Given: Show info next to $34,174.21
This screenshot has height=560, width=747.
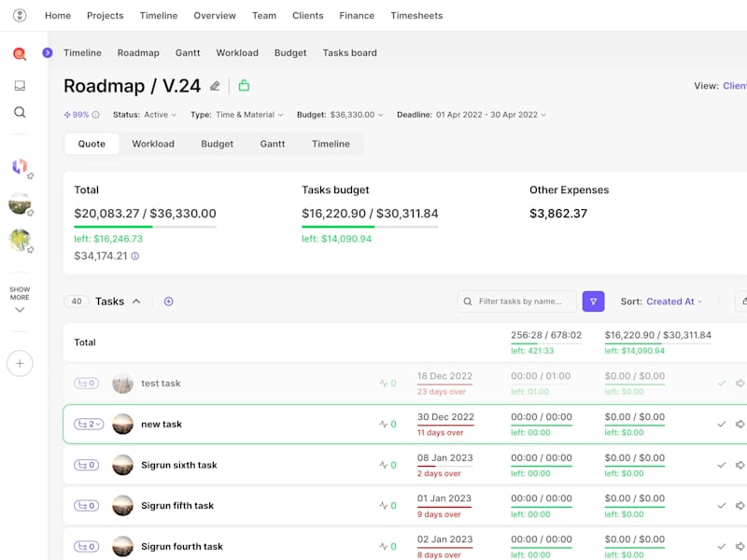Looking at the screenshot, I should pos(135,256).
